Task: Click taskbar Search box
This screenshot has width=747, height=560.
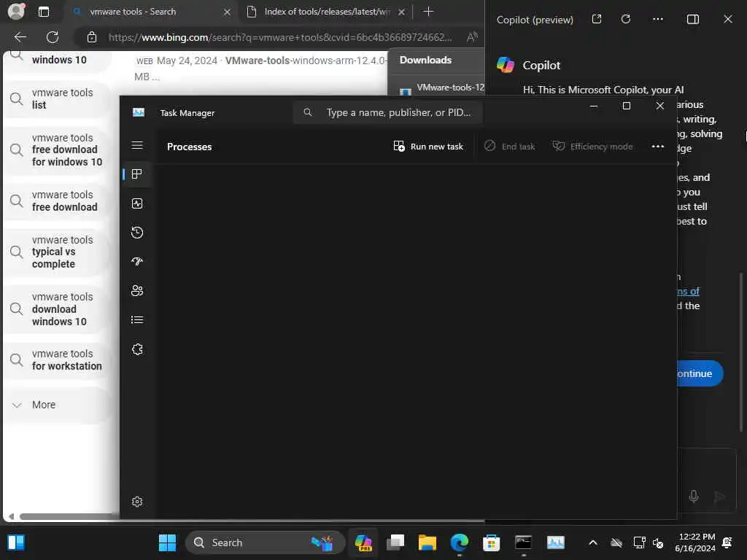Action: 265,542
